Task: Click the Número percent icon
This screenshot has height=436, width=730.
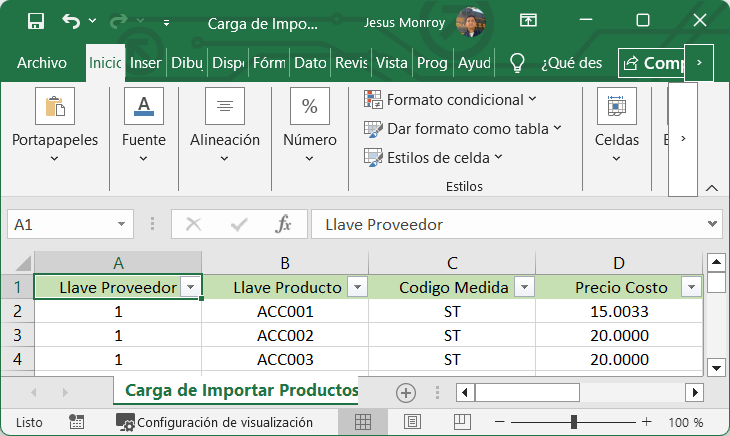Action: pyautogui.click(x=310, y=106)
